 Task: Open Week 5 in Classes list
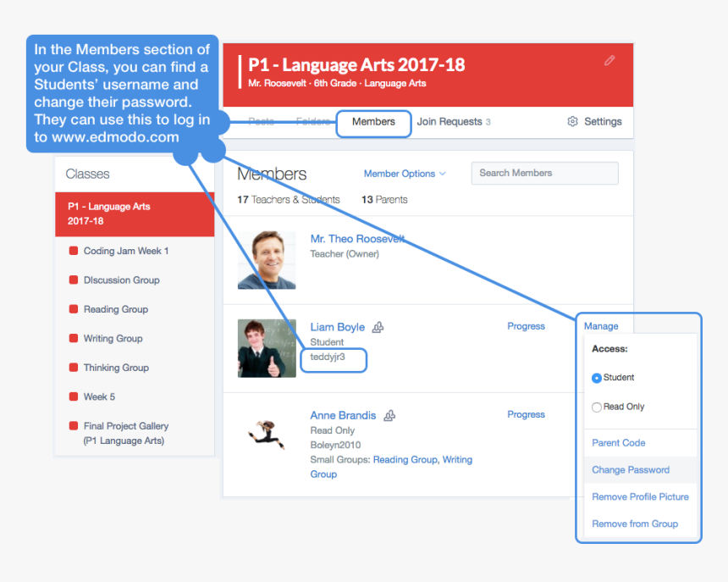tap(99, 396)
